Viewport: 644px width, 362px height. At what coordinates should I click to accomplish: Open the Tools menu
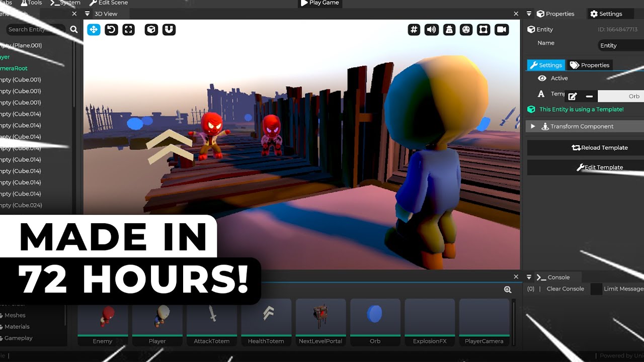(32, 3)
